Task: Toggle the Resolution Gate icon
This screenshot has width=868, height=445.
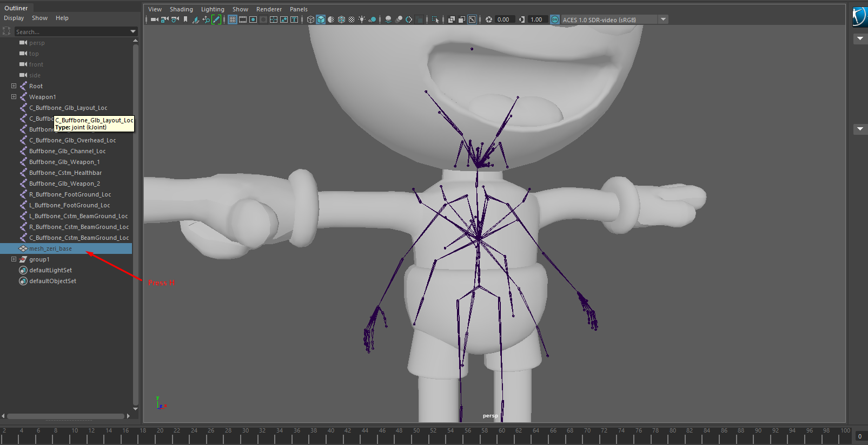Action: click(x=253, y=19)
